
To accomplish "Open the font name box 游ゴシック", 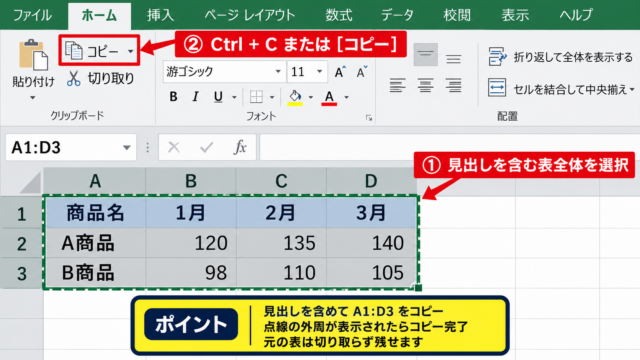I will coord(223,72).
